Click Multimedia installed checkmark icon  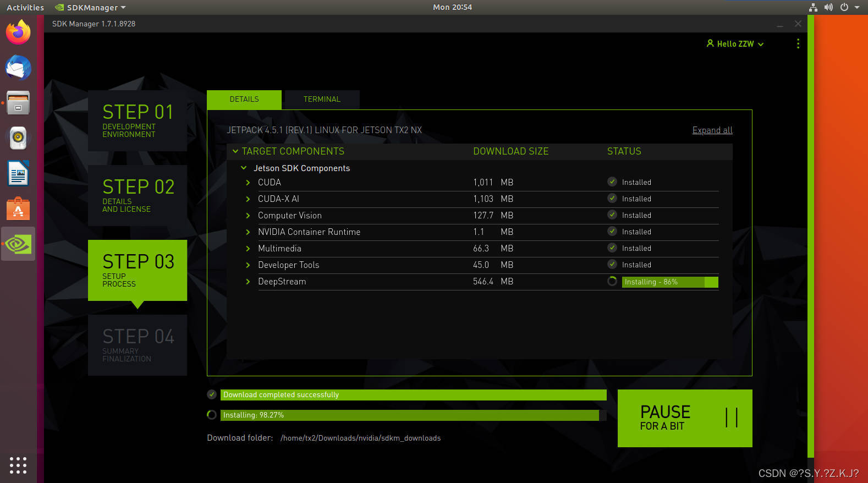coord(612,248)
